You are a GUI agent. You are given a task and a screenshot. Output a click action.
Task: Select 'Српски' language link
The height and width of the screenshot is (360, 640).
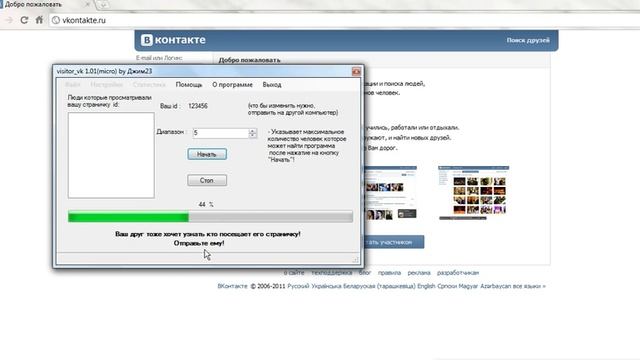click(x=447, y=286)
